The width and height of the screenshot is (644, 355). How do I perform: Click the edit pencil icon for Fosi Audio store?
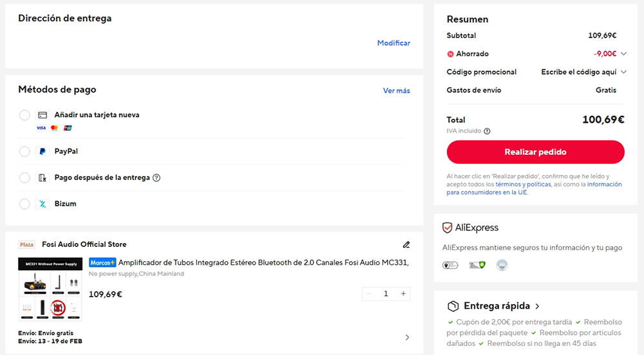tap(406, 244)
